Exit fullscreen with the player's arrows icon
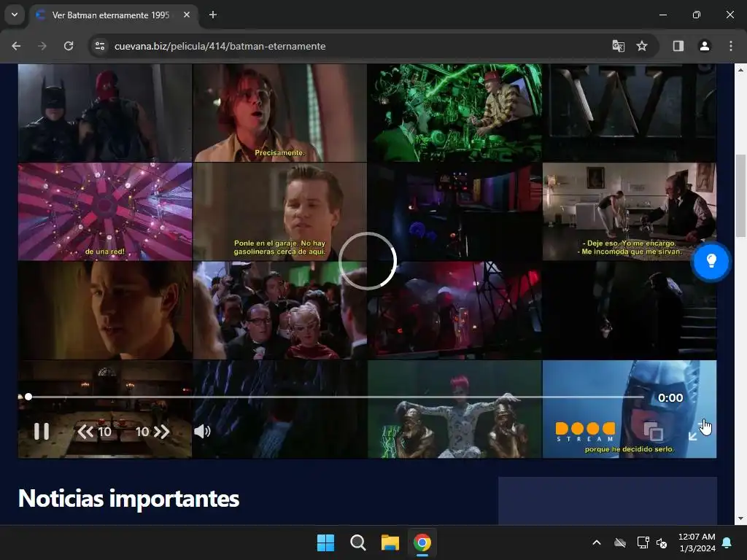The image size is (747, 560). point(700,429)
